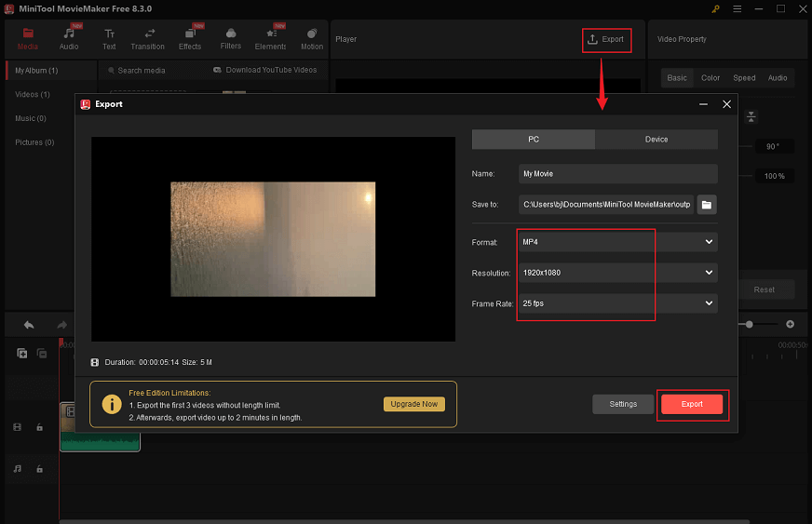
Task: Click Download YouTube Videos
Action: [x=264, y=70]
